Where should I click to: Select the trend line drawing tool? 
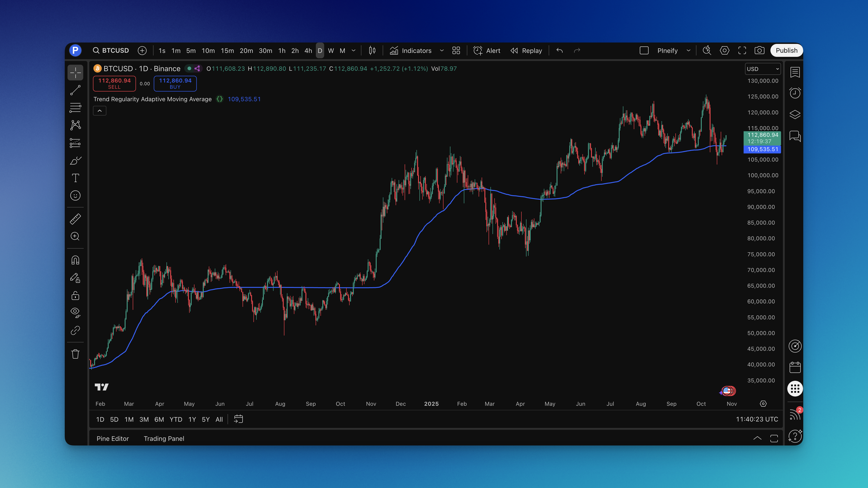click(x=75, y=90)
